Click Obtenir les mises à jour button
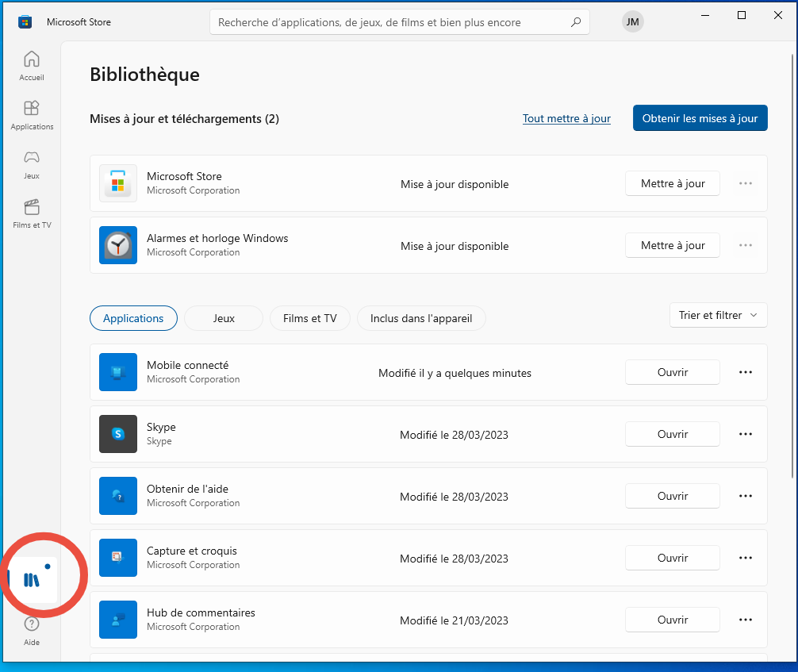The height and width of the screenshot is (672, 798). [x=700, y=118]
